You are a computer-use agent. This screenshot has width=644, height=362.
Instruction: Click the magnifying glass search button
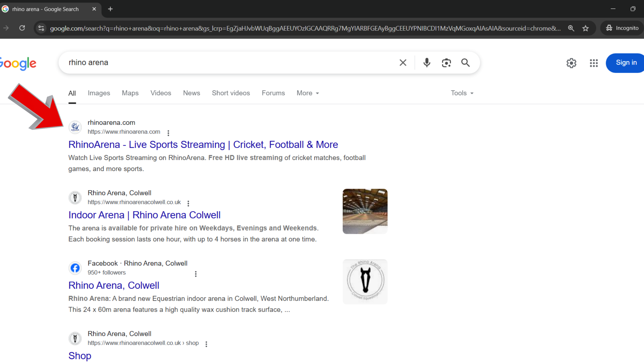coord(465,63)
